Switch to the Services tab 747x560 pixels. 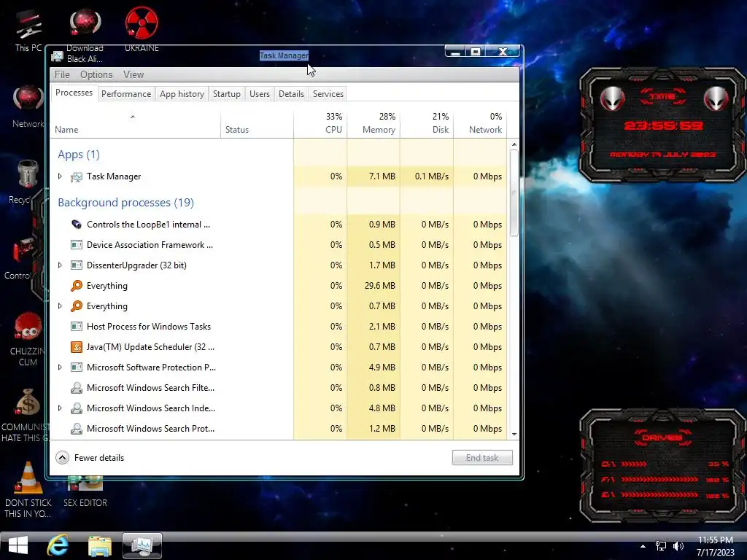[x=328, y=94]
